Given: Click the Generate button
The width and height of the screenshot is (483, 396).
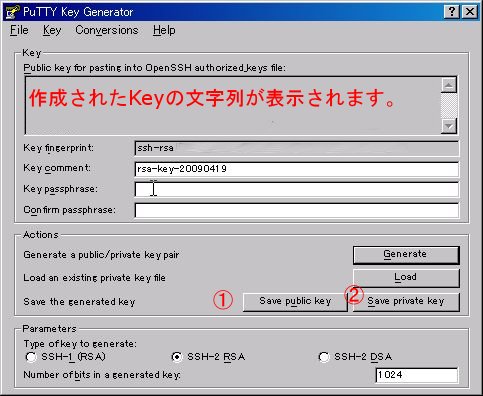Looking at the screenshot, I should 406,255.
